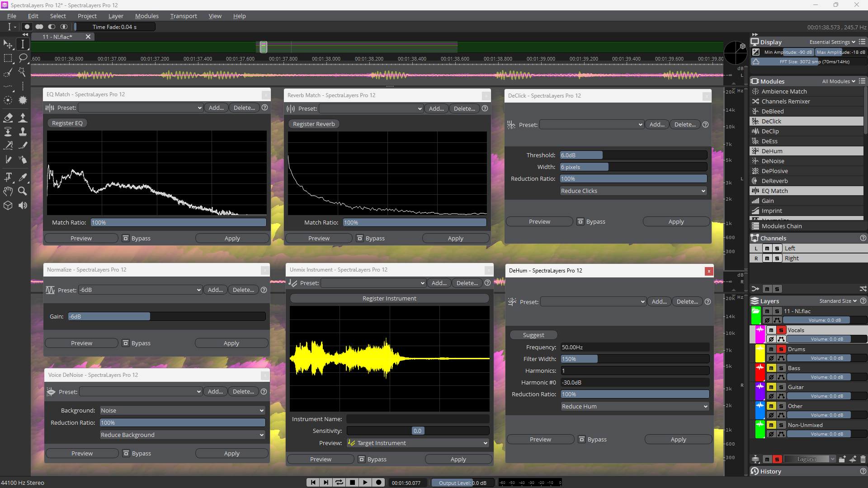The height and width of the screenshot is (488, 868).
Task: Click Frequency 50.00Hz field in DeHum
Action: click(x=635, y=347)
